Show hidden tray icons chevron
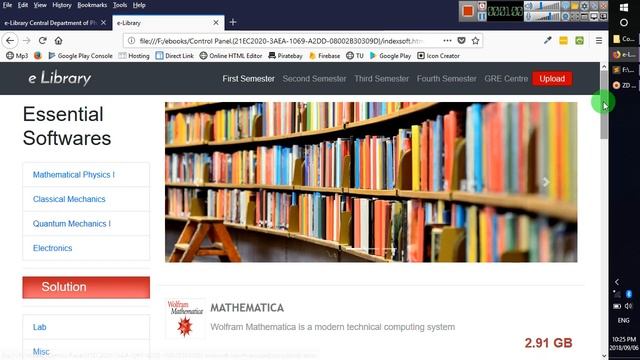Image resolution: width=640 pixels, height=360 pixels. coord(617,282)
